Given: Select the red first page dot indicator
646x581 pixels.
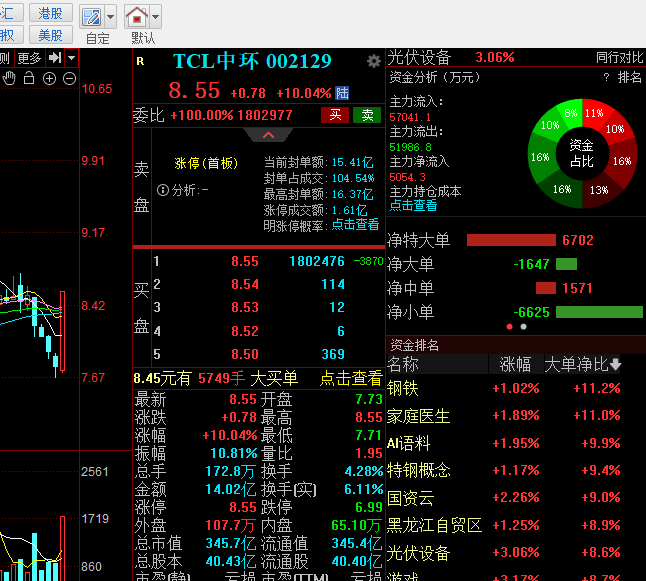Looking at the screenshot, I should (x=510, y=327).
